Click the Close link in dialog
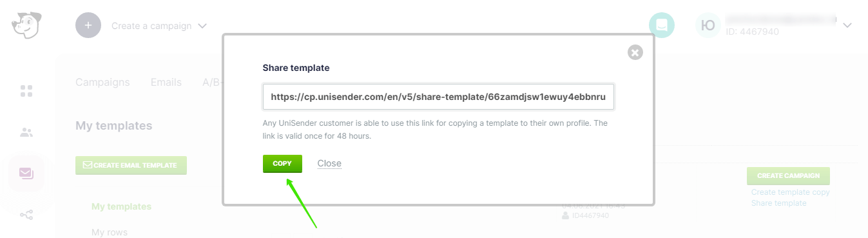This screenshot has height=238, width=868. (x=329, y=163)
